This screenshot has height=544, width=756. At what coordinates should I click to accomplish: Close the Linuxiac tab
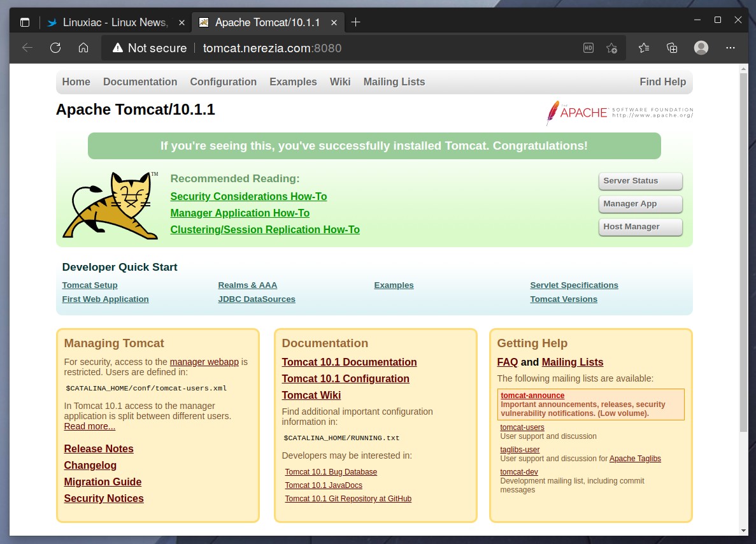(x=182, y=22)
